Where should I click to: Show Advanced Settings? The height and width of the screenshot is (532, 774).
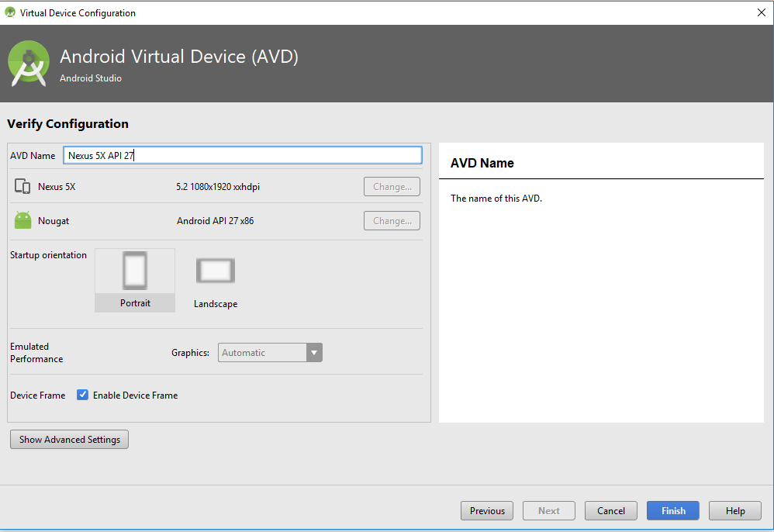69,439
